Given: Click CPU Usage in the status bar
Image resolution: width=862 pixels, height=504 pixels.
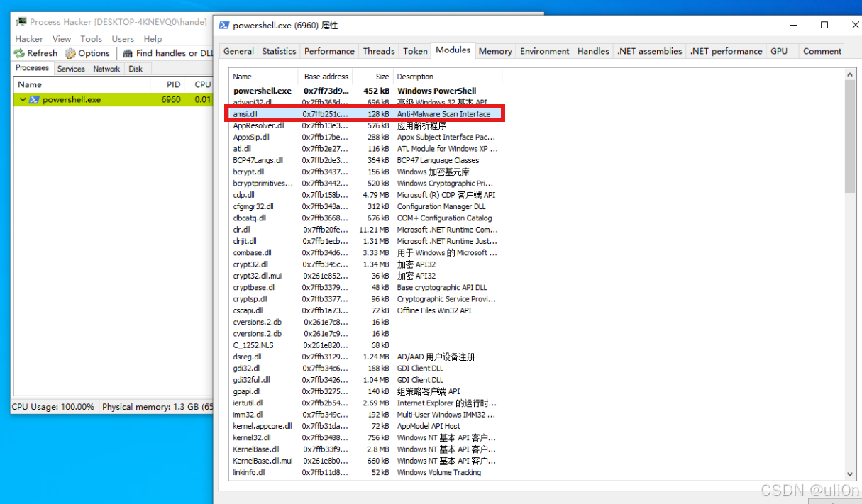Looking at the screenshot, I should [53, 407].
